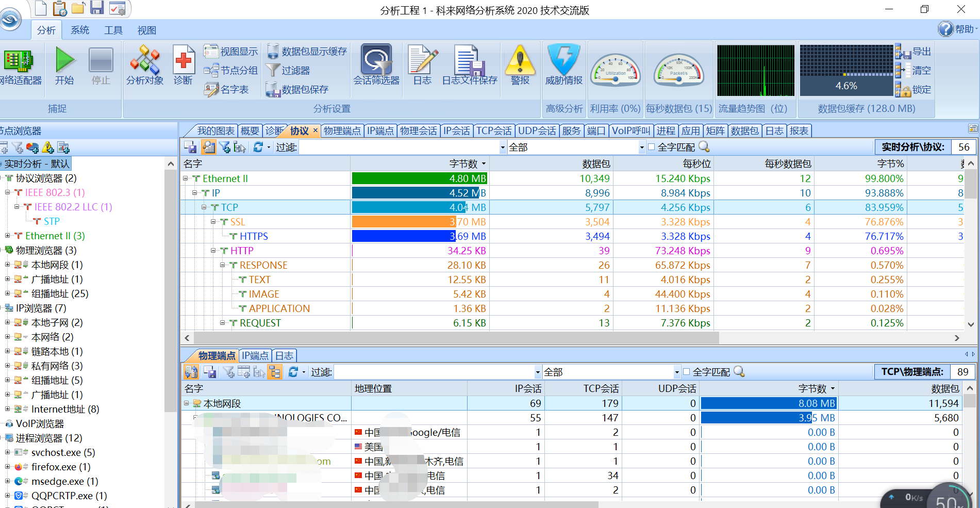The height and width of the screenshot is (508, 980).
Task: Click the save disk icon in title bar
Action: click(97, 8)
